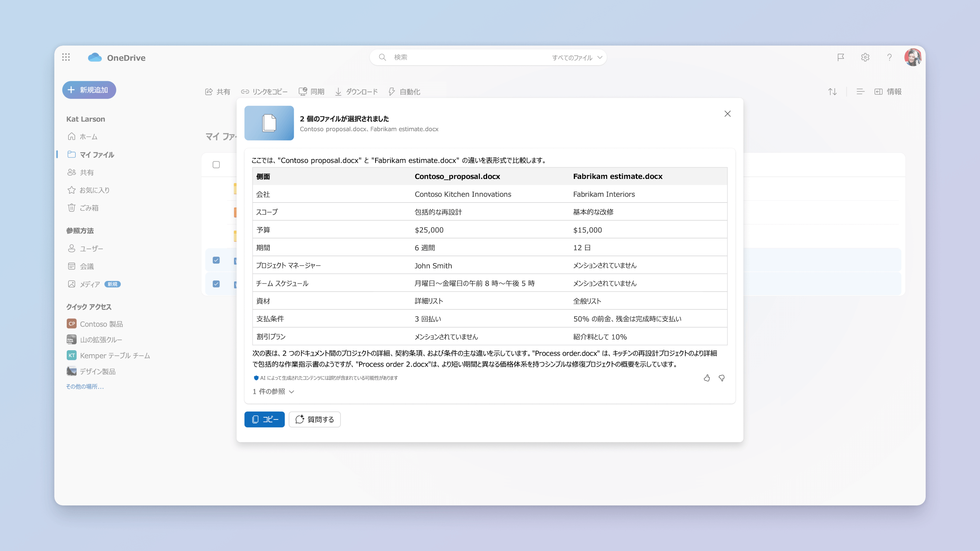Click the コピー button
This screenshot has height=551, width=980.
point(264,419)
